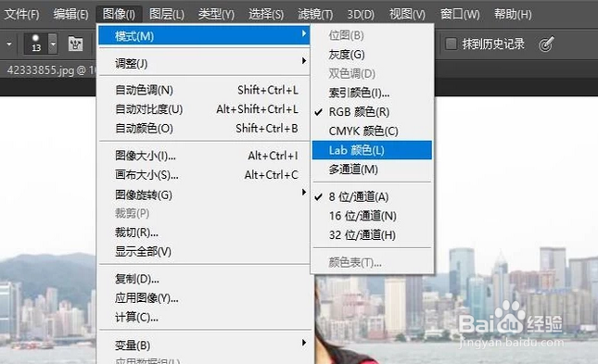Open the 类型(Y) menu
This screenshot has height=364, width=598.
pyautogui.click(x=216, y=14)
